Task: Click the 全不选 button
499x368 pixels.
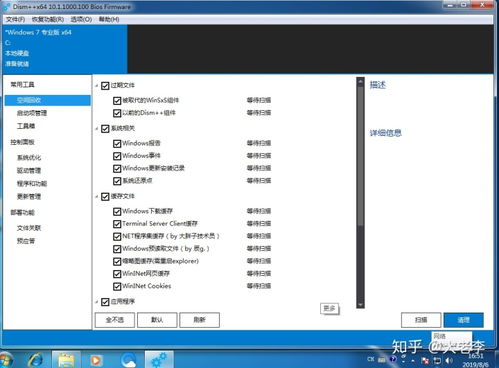Action: pyautogui.click(x=115, y=320)
